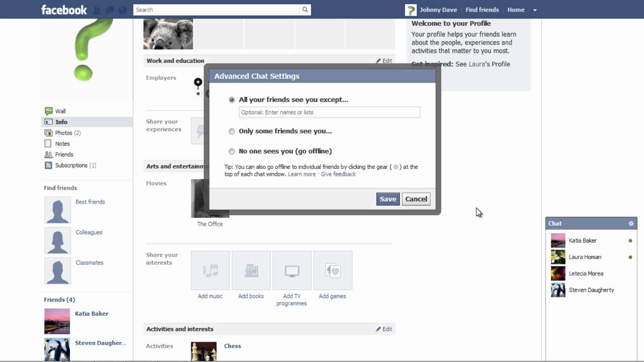Open Subscriptions (1) in left sidebar
Image resolution: width=644 pixels, height=362 pixels.
click(x=75, y=165)
